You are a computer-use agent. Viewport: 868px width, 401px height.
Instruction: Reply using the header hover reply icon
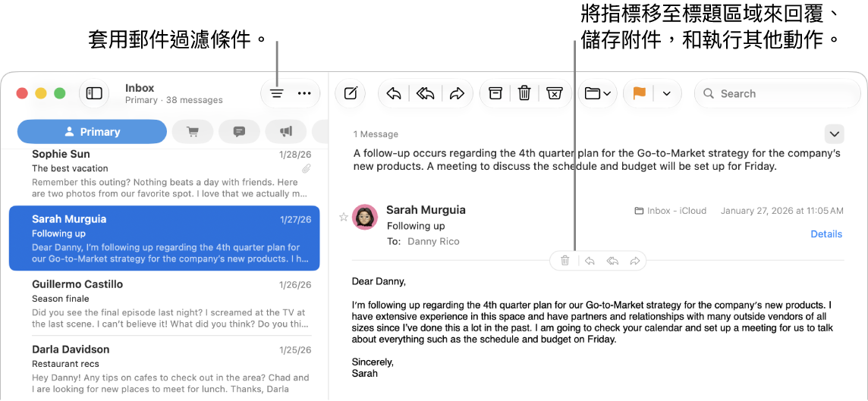(x=590, y=261)
